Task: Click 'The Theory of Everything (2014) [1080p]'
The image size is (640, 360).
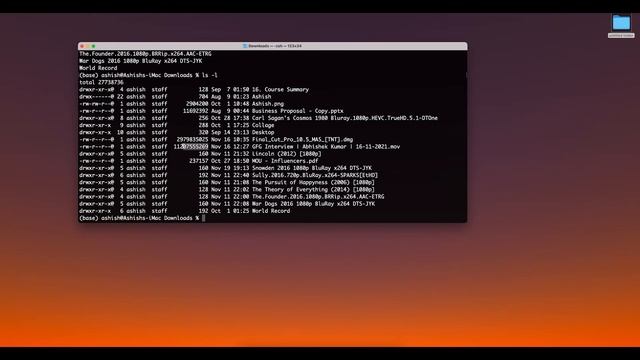Action: coord(313,189)
